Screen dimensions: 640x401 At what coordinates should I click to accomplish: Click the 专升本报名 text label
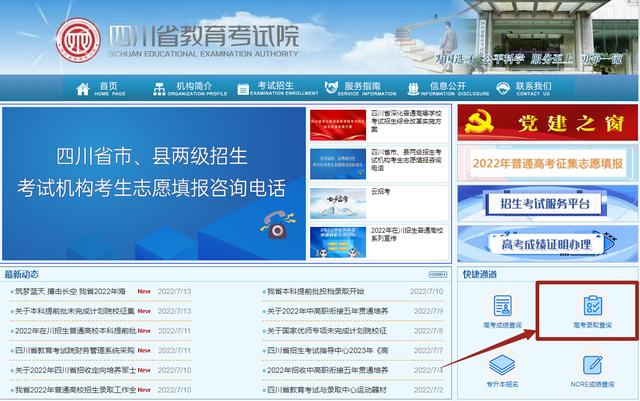point(502,384)
